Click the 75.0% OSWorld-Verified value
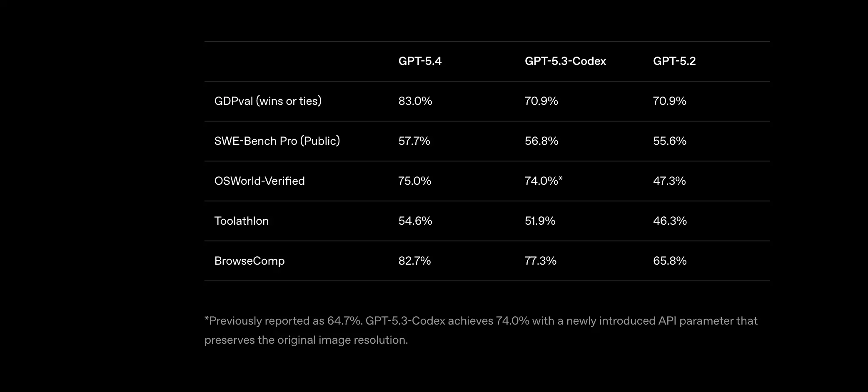 (x=415, y=181)
